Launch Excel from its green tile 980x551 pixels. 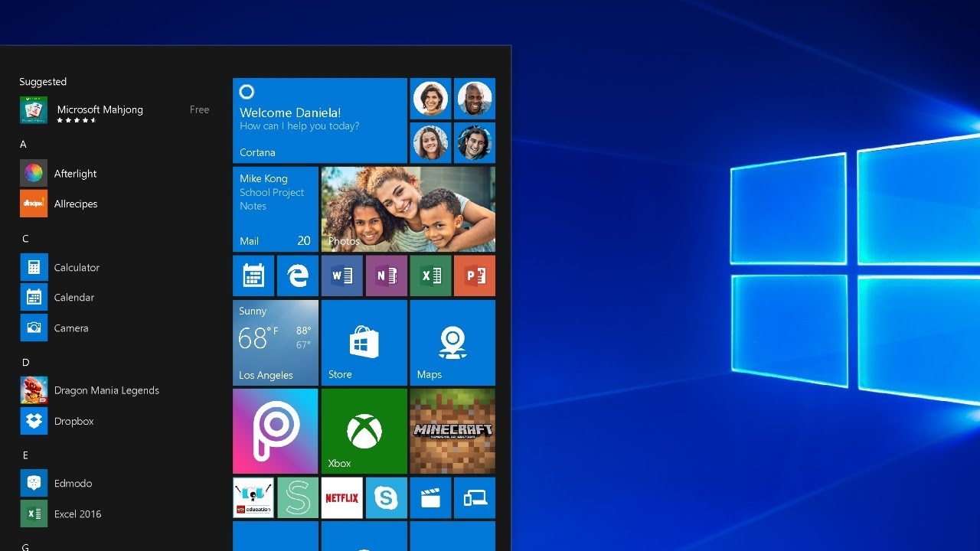click(430, 275)
